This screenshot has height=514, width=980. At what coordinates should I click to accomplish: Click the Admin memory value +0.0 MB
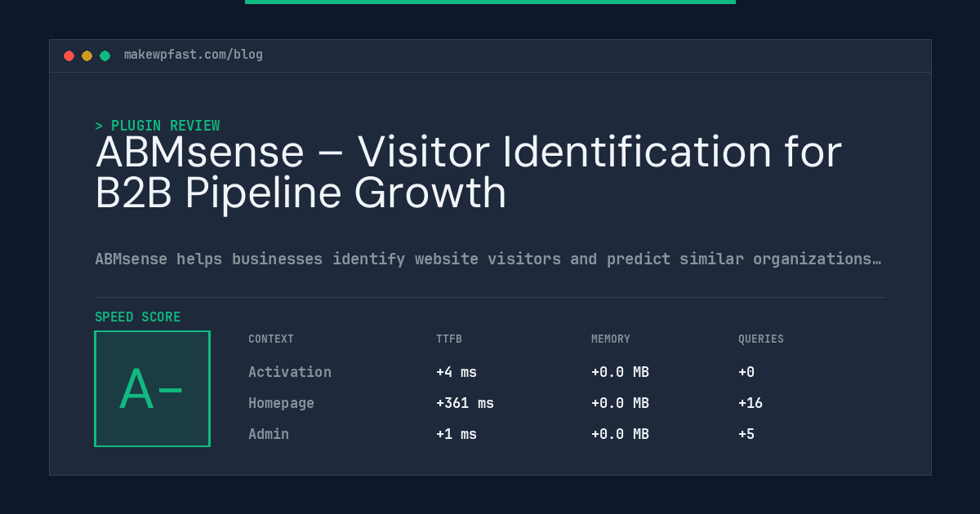(x=620, y=434)
